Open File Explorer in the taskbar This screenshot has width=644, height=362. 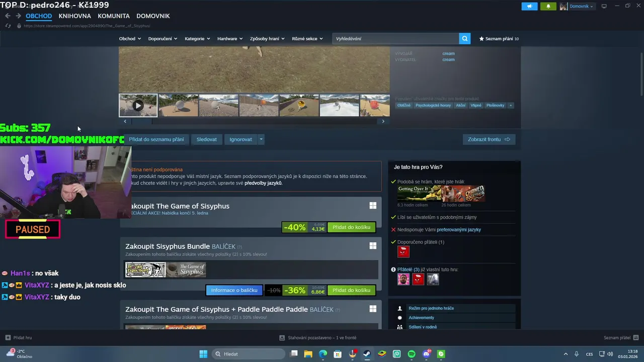pyautogui.click(x=308, y=354)
